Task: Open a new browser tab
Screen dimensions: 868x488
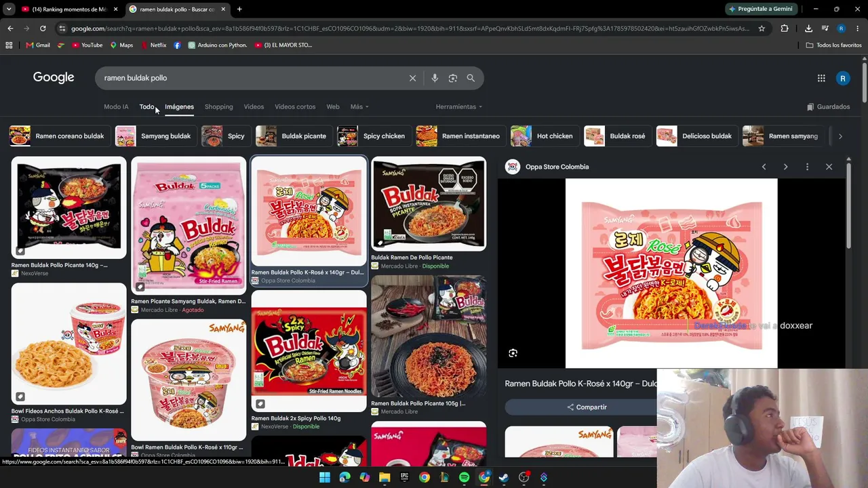Action: click(239, 9)
